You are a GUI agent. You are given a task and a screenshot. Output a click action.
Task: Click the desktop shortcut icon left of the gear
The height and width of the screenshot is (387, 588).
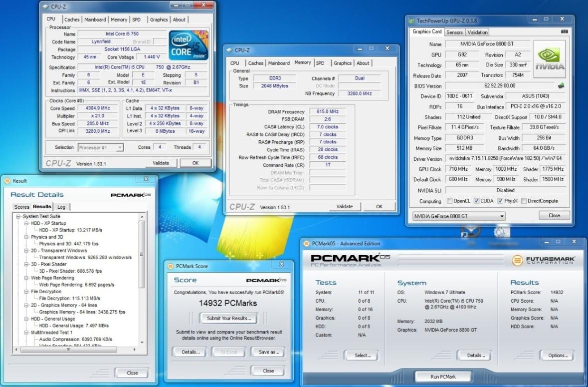[x=471, y=232]
